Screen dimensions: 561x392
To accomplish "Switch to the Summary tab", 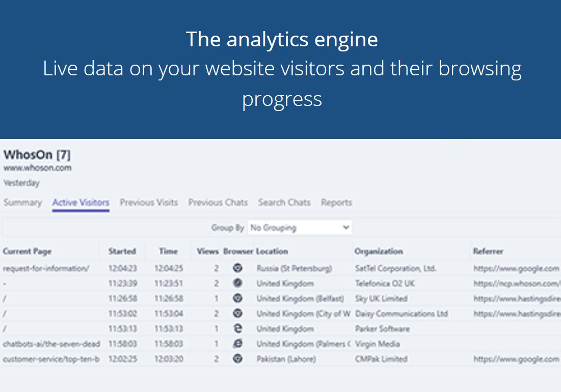I will pyautogui.click(x=22, y=203).
